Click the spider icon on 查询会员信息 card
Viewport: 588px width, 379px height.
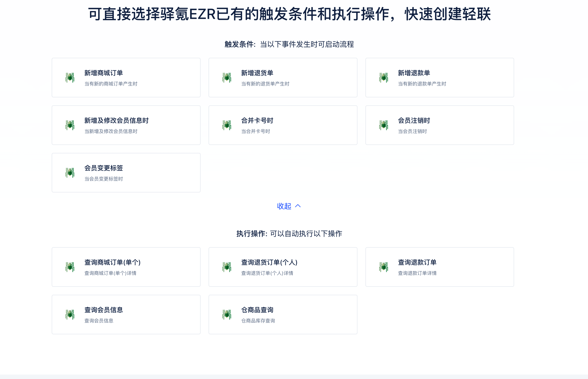[70, 314]
